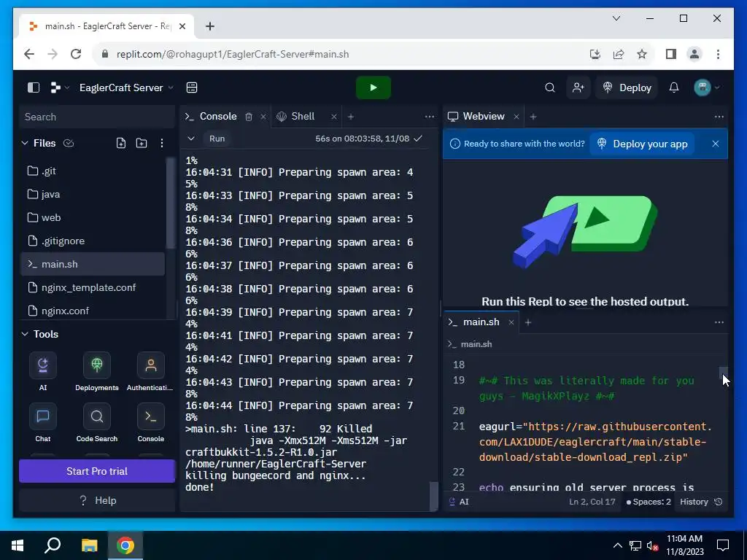
Task: Close the Webview tab
Action: click(x=516, y=117)
